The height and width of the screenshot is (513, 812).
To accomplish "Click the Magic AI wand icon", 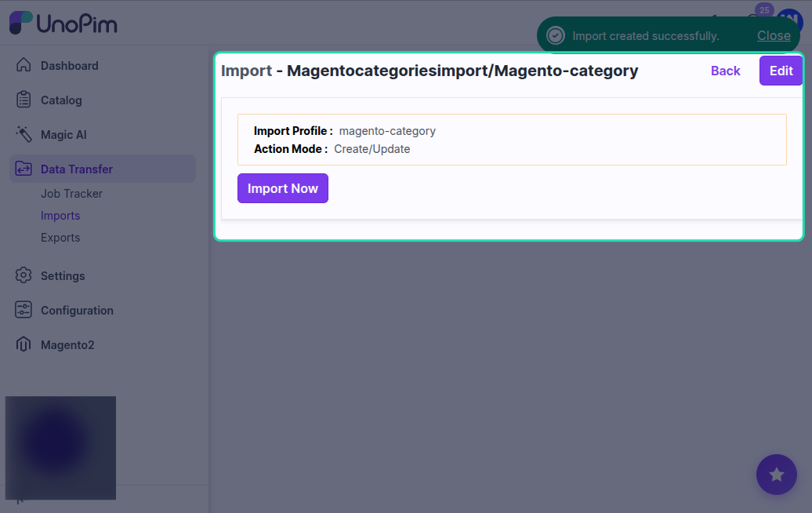I will (24, 134).
